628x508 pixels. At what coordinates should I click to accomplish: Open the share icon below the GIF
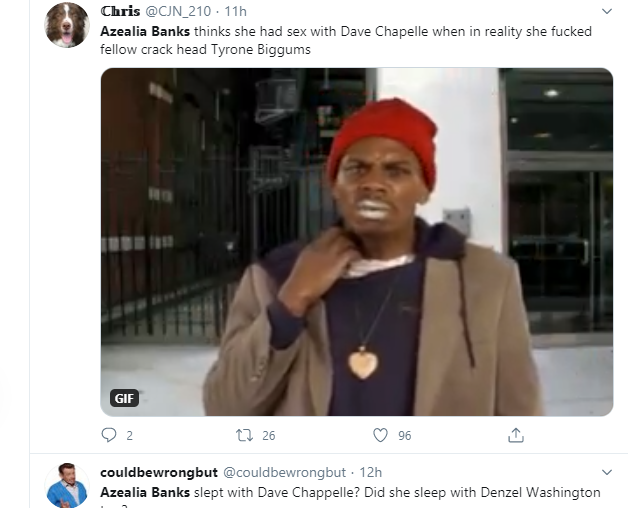click(x=516, y=435)
